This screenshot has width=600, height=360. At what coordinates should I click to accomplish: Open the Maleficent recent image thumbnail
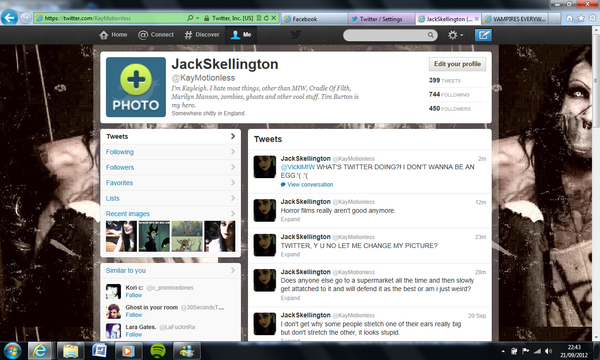click(x=154, y=236)
